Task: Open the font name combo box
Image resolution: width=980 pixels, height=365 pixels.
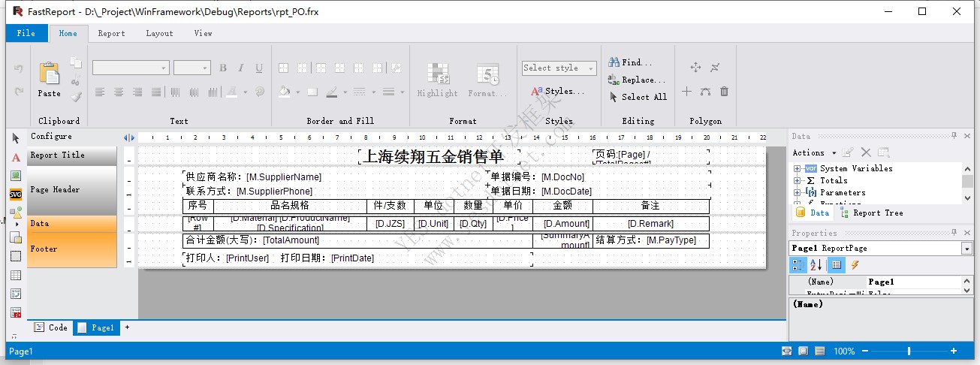Action: (131, 68)
